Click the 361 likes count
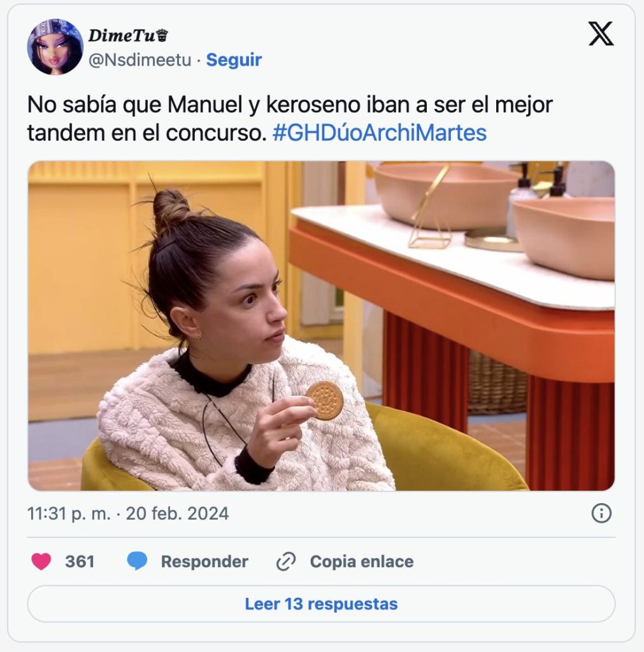The width and height of the screenshot is (644, 652). point(80,562)
